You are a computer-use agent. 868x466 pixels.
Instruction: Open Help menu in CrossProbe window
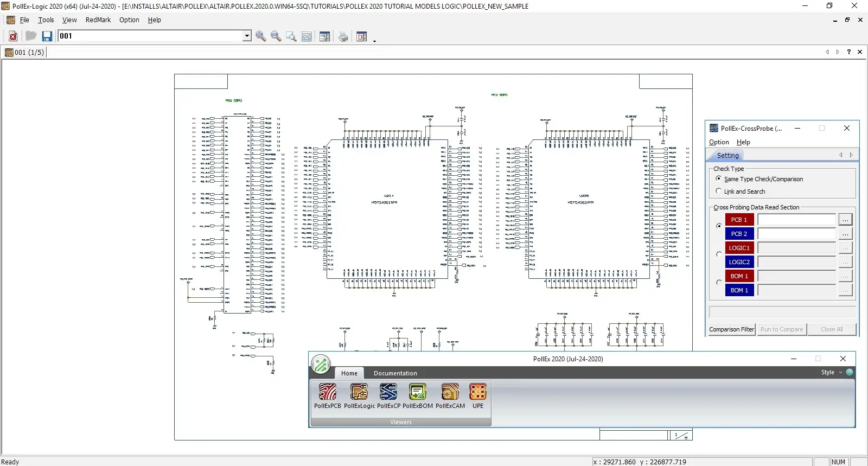(743, 142)
